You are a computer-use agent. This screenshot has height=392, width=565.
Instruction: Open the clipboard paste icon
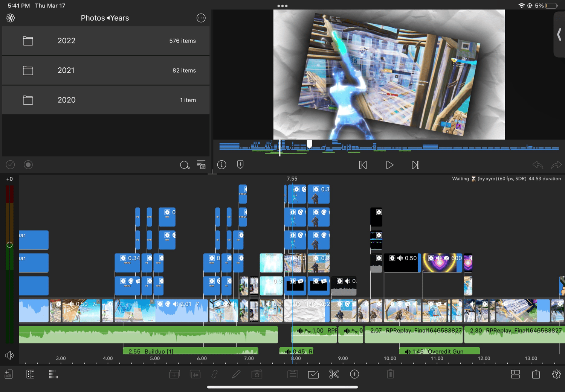(293, 374)
